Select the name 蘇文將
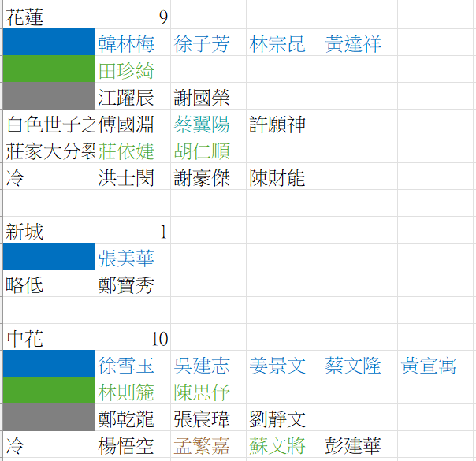Screen dimensions: 476x461 coord(277,446)
